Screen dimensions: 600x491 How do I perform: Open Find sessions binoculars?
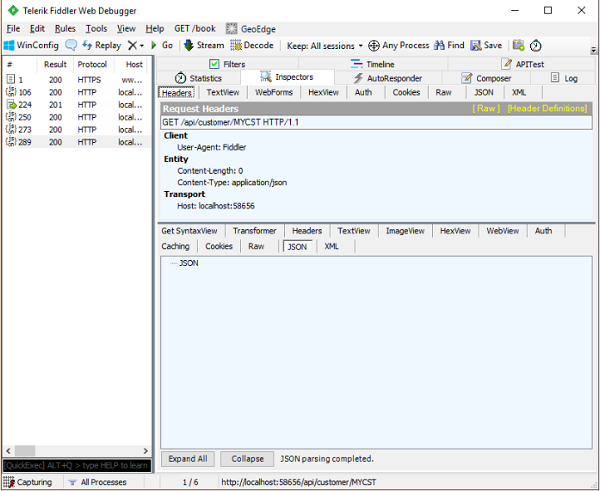coord(449,45)
